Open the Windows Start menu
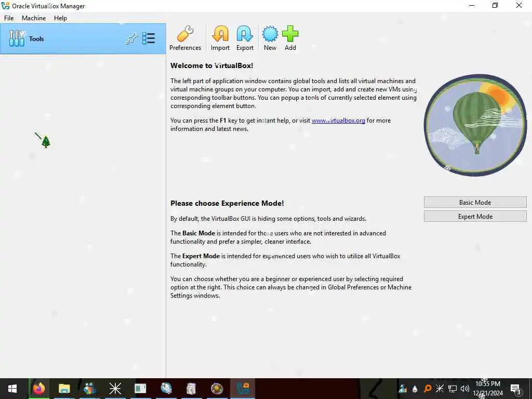This screenshot has width=532, height=399. [x=12, y=389]
